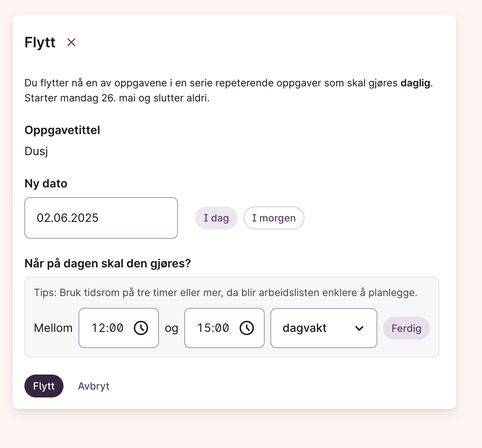
Task: Choose the I dag quick date chip
Action: pyautogui.click(x=216, y=218)
